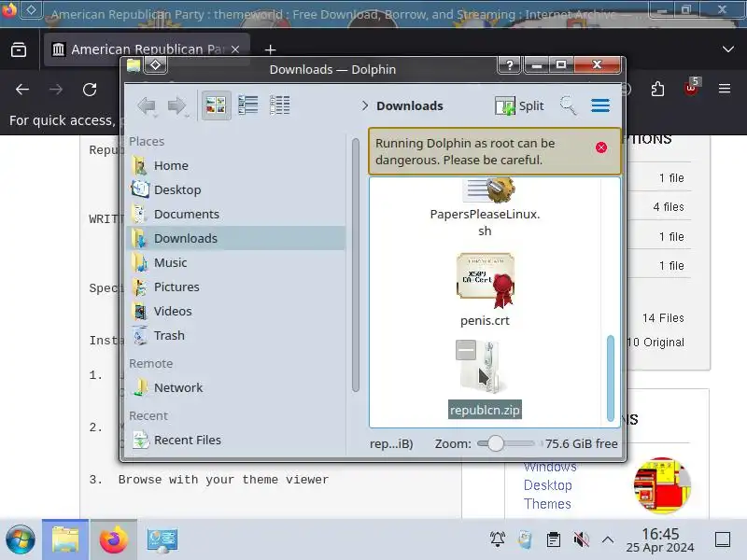Open Trash in Places panel

[237, 335]
